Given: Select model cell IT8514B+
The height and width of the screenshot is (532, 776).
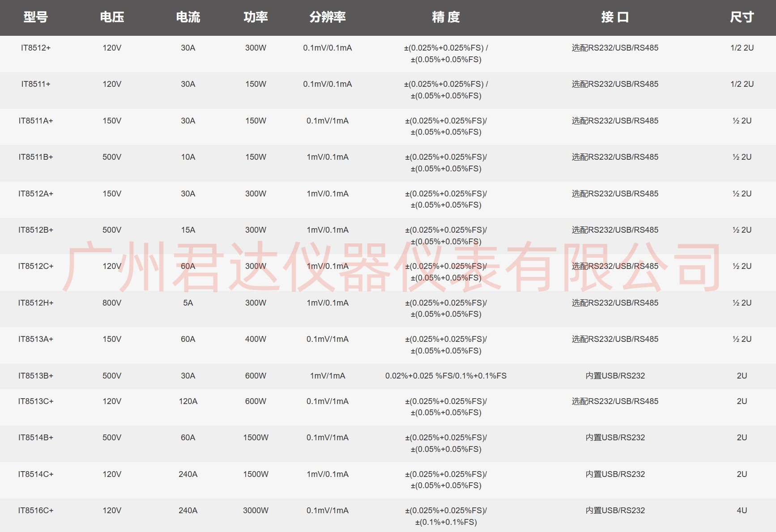Looking at the screenshot, I should (x=36, y=438).
